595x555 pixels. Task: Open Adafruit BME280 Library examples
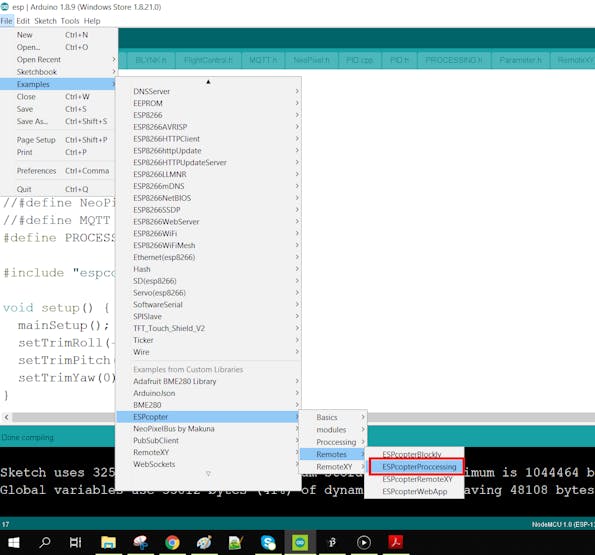[x=208, y=381]
